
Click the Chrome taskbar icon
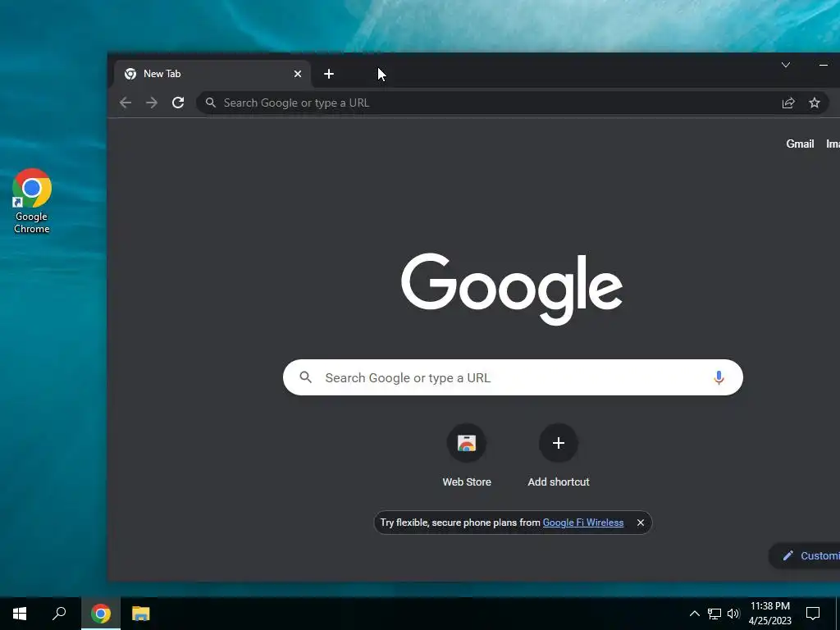(101, 614)
